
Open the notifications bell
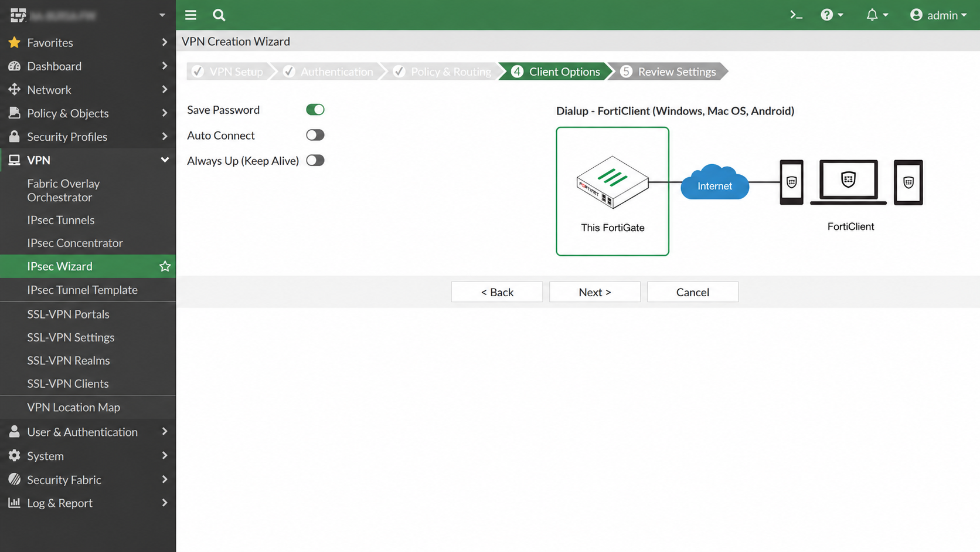pos(877,15)
